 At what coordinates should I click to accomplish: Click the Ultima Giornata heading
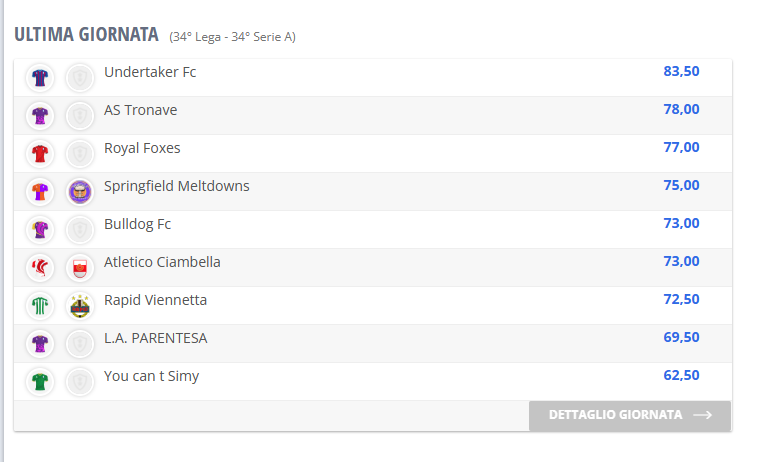(x=86, y=35)
